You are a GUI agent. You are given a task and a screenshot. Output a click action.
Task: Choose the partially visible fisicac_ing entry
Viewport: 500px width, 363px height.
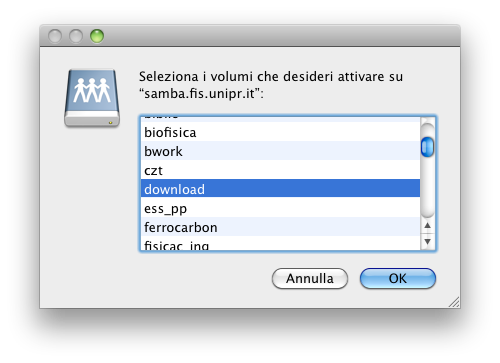coord(280,243)
